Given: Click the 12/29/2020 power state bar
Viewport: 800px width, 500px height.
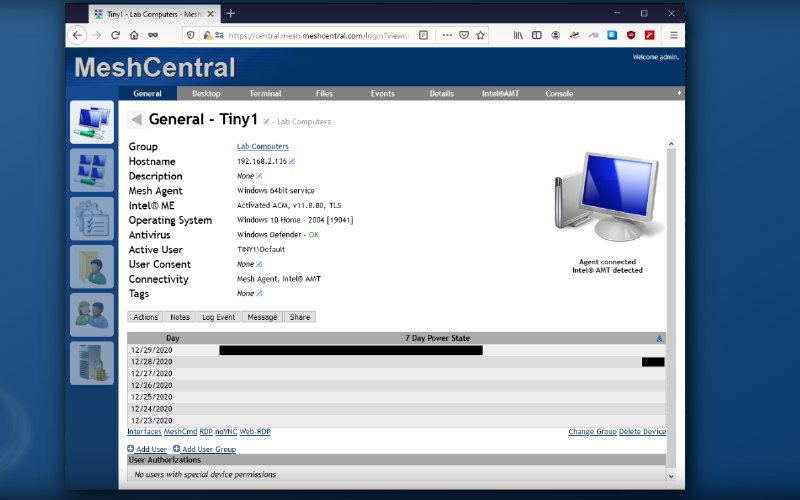Looking at the screenshot, I should coord(351,350).
